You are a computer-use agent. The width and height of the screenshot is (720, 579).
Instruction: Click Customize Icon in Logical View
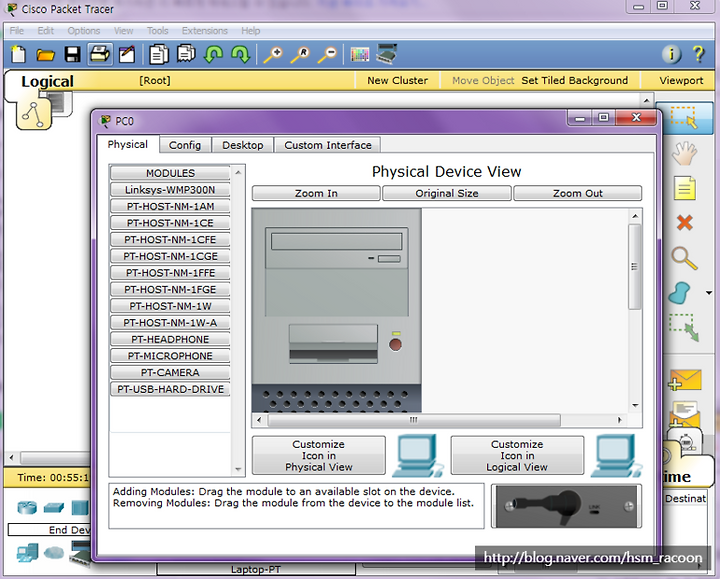(517, 455)
